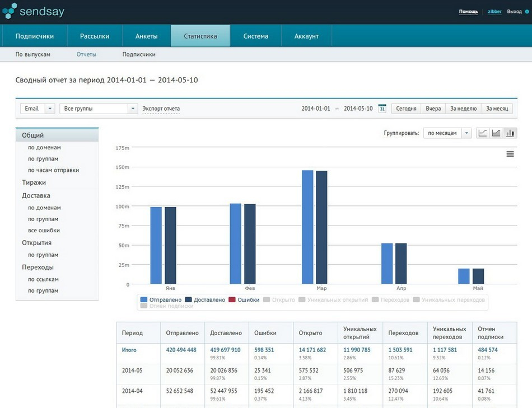The height and width of the screenshot is (408, 532).
Task: Click the Экспорт отчета link
Action: pyautogui.click(x=161, y=109)
